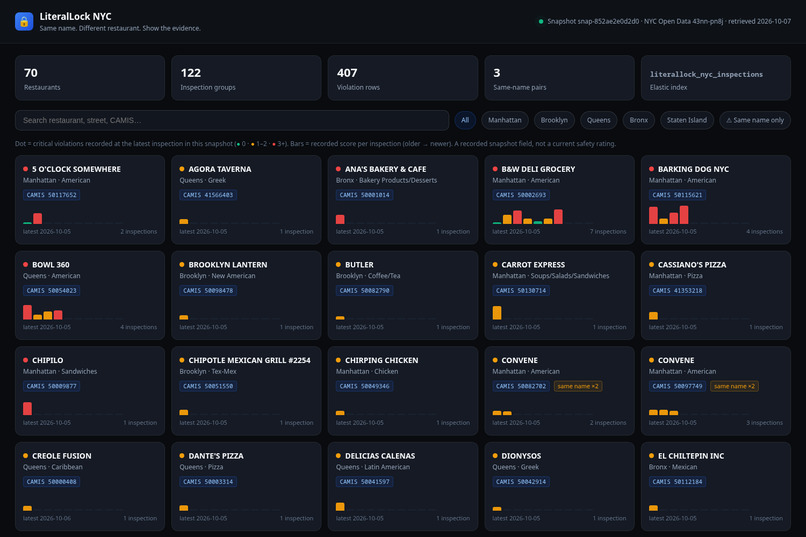The image size is (806, 537).
Task: Click "7 inspections" on B&W DELI GROCERY card
Action: [x=608, y=232]
